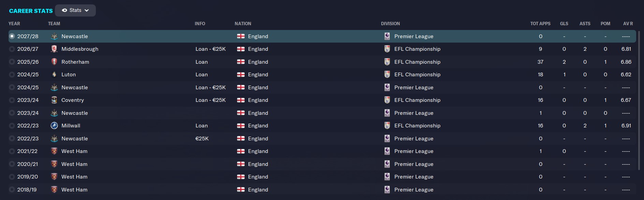Click the Millwall club crest icon
The width and height of the screenshot is (644, 200).
54,126
